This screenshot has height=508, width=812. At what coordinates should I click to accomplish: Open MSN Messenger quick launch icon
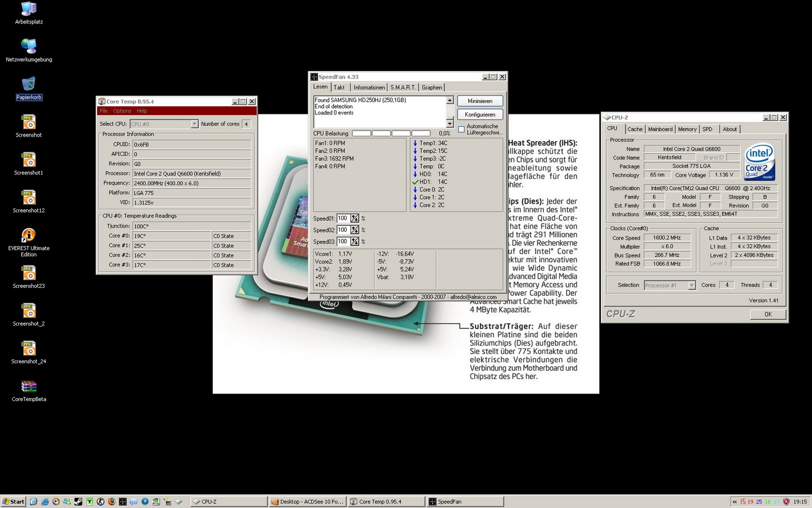tap(67, 502)
